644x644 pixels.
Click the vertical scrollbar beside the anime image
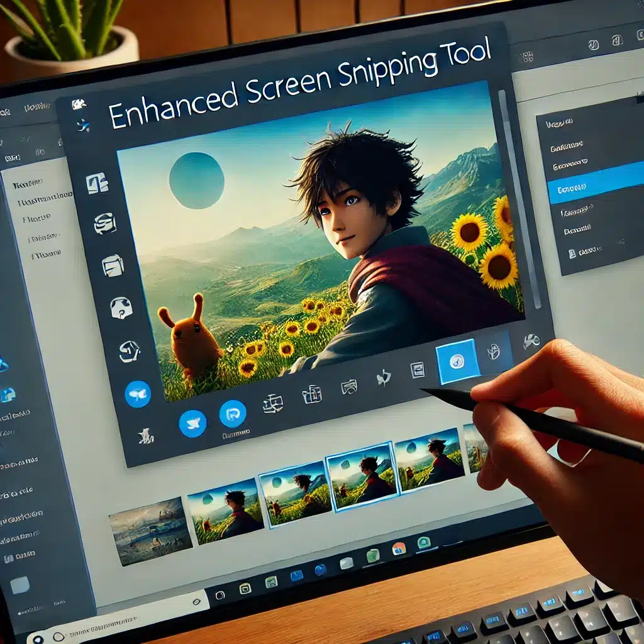(517, 189)
